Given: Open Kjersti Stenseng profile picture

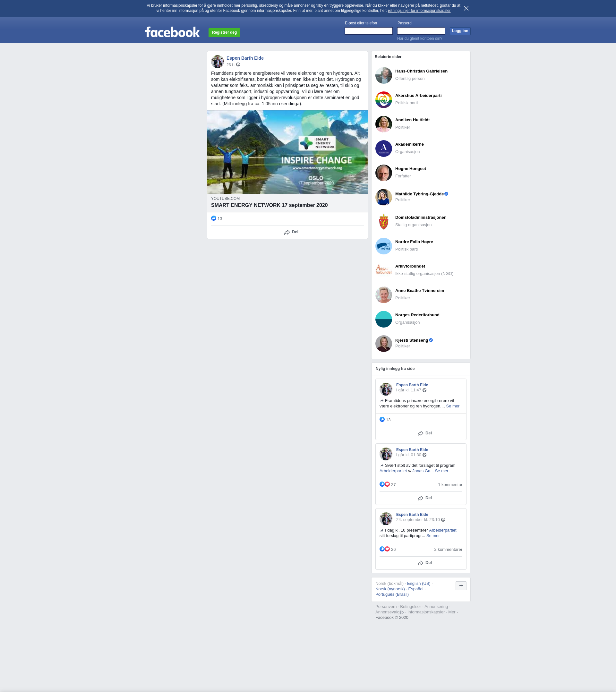Looking at the screenshot, I should click(x=383, y=343).
